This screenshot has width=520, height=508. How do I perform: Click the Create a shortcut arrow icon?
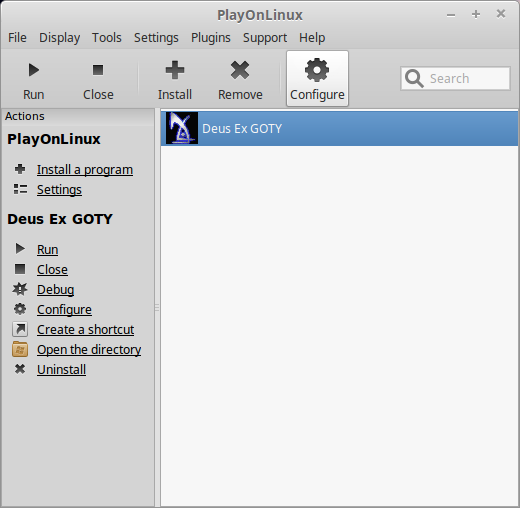pos(20,329)
